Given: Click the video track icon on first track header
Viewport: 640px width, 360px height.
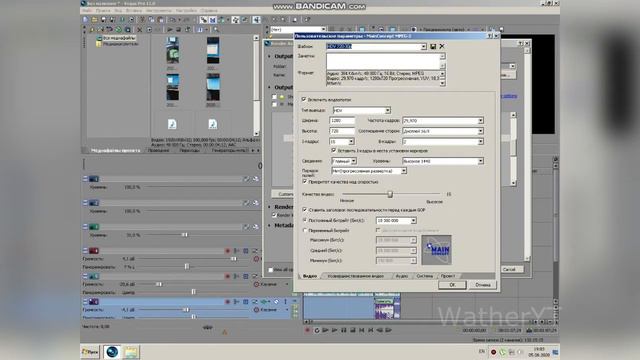Looking at the screenshot, I should [x=94, y=179].
